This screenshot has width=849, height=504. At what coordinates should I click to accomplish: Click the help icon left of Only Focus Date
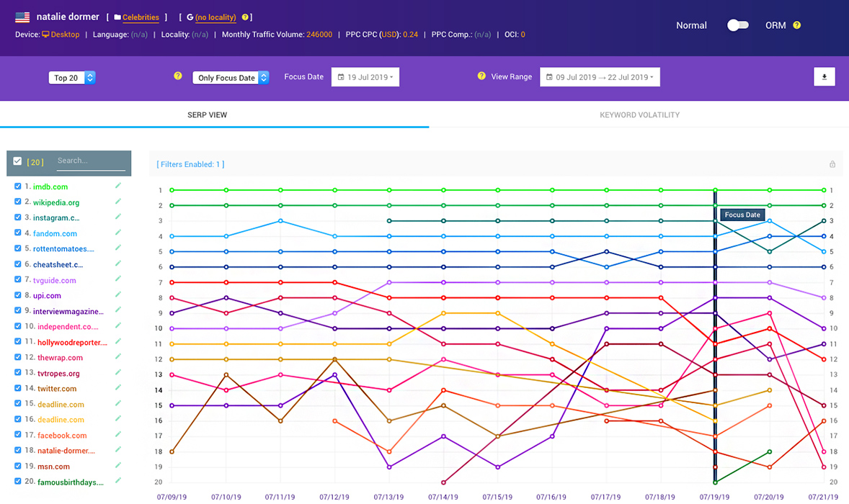point(178,76)
